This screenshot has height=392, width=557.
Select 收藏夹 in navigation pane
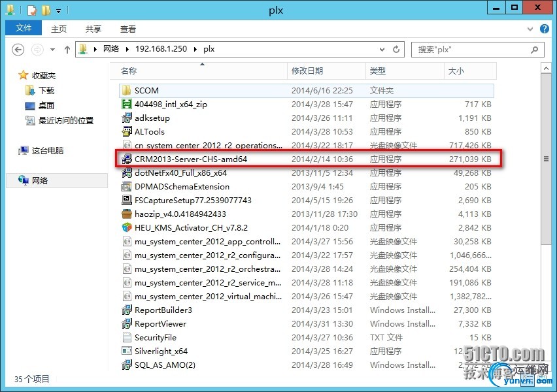click(44, 75)
